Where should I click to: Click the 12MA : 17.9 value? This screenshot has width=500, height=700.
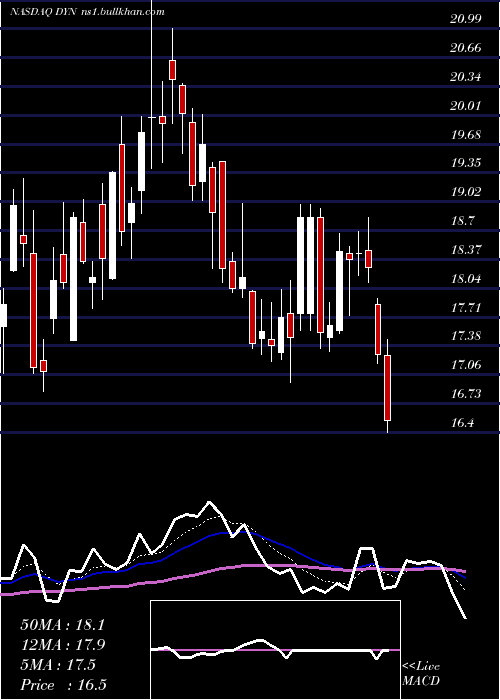click(62, 645)
